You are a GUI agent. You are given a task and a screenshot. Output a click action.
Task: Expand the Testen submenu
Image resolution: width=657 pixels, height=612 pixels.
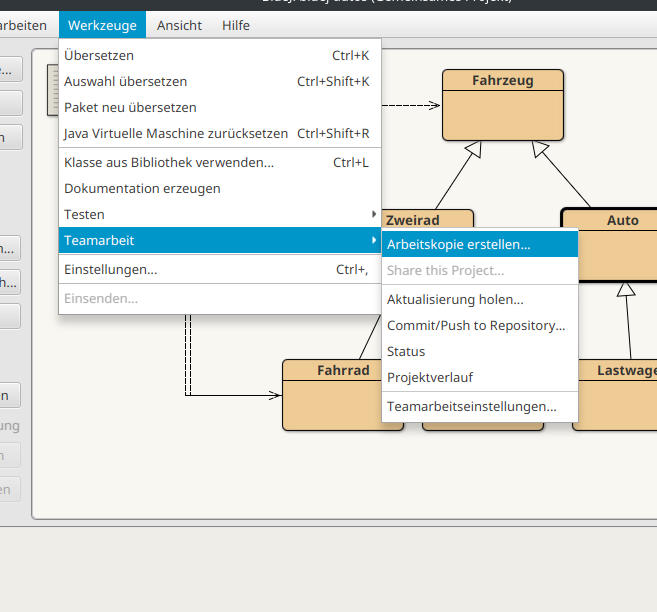(x=220, y=214)
